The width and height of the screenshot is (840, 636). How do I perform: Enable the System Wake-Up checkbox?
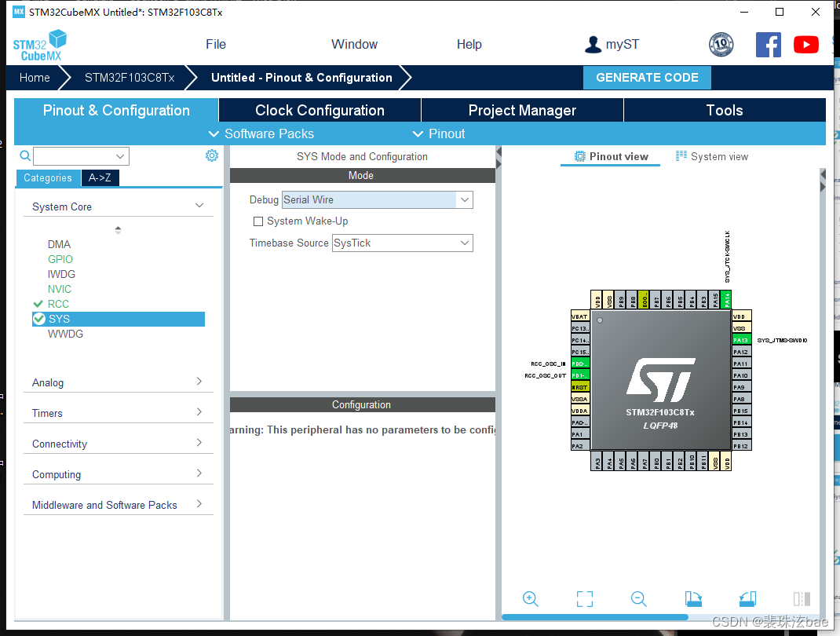(258, 221)
